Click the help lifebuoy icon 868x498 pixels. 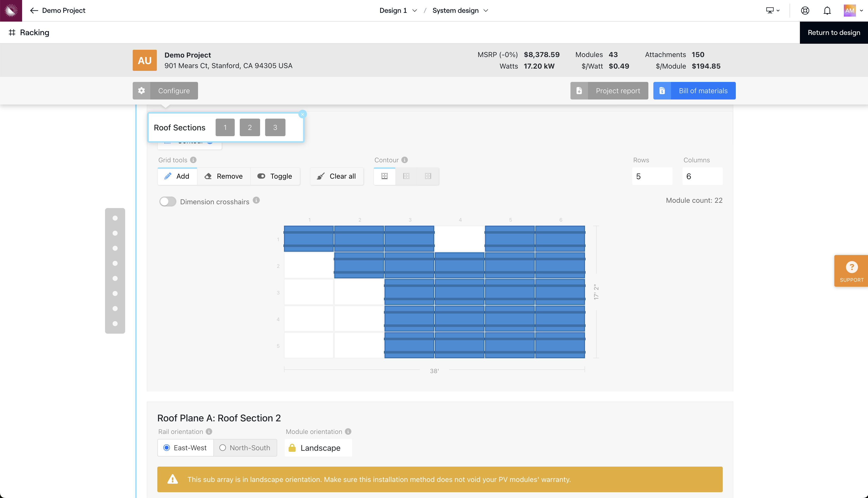[805, 11]
